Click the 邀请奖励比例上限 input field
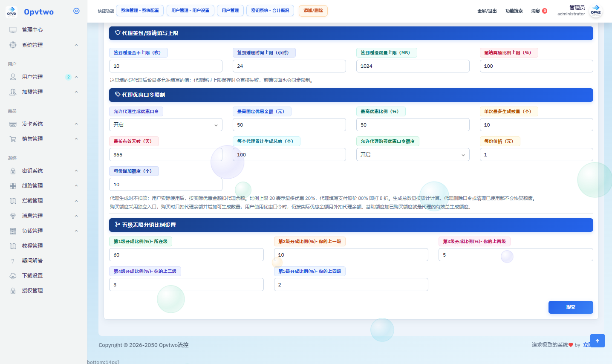 pyautogui.click(x=537, y=66)
